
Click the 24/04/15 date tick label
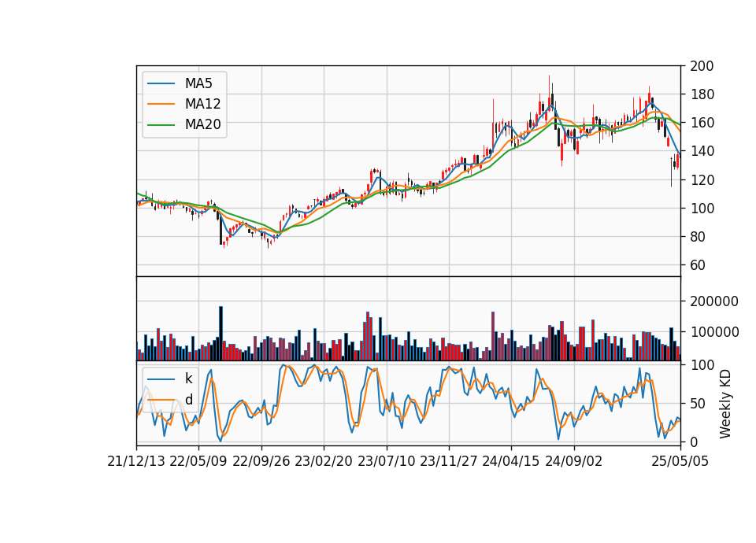tap(511, 461)
